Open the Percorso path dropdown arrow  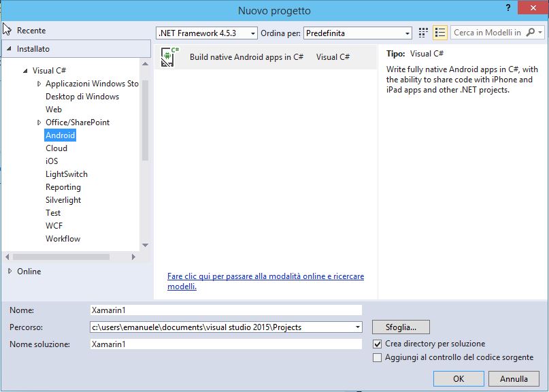click(x=357, y=327)
